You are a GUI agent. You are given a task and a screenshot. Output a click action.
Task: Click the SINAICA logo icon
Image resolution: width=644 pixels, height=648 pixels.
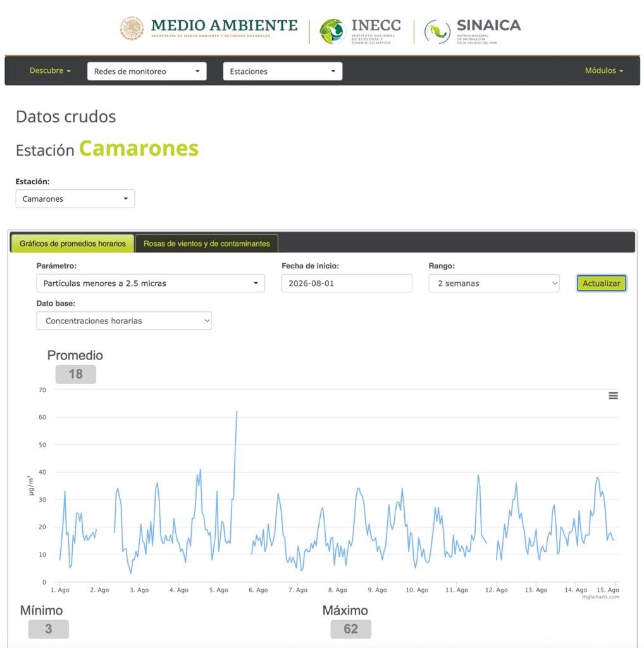[438, 32]
